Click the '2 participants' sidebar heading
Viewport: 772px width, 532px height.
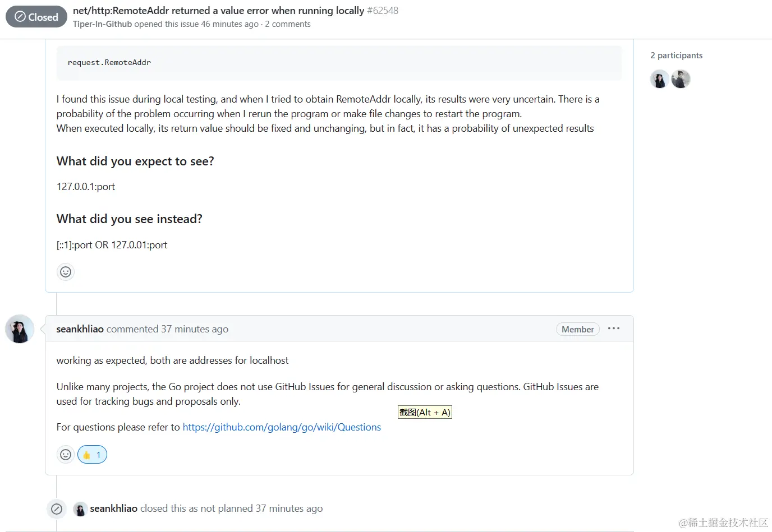coord(676,55)
